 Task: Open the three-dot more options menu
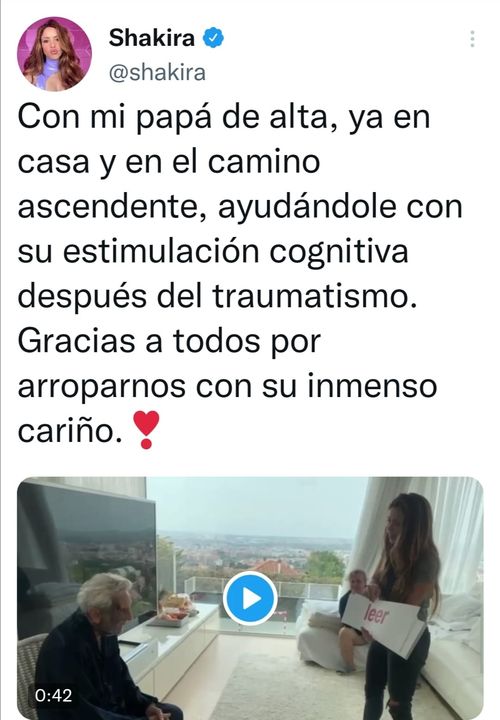tap(472, 39)
